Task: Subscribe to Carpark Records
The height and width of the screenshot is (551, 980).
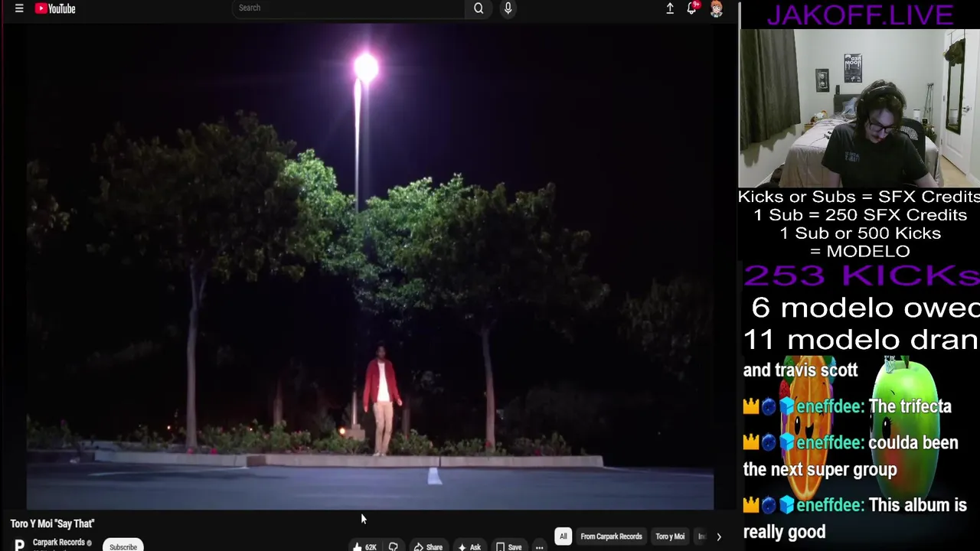Action: [123, 546]
